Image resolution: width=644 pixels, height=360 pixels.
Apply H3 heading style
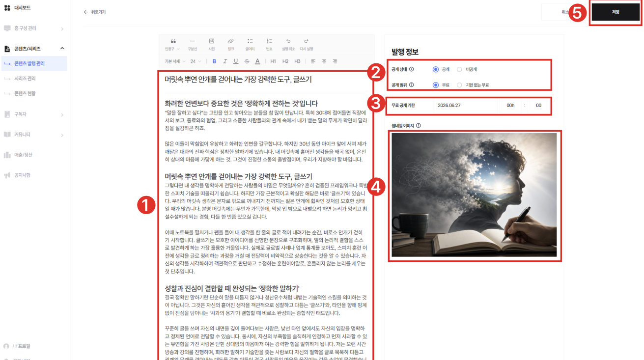tap(297, 61)
